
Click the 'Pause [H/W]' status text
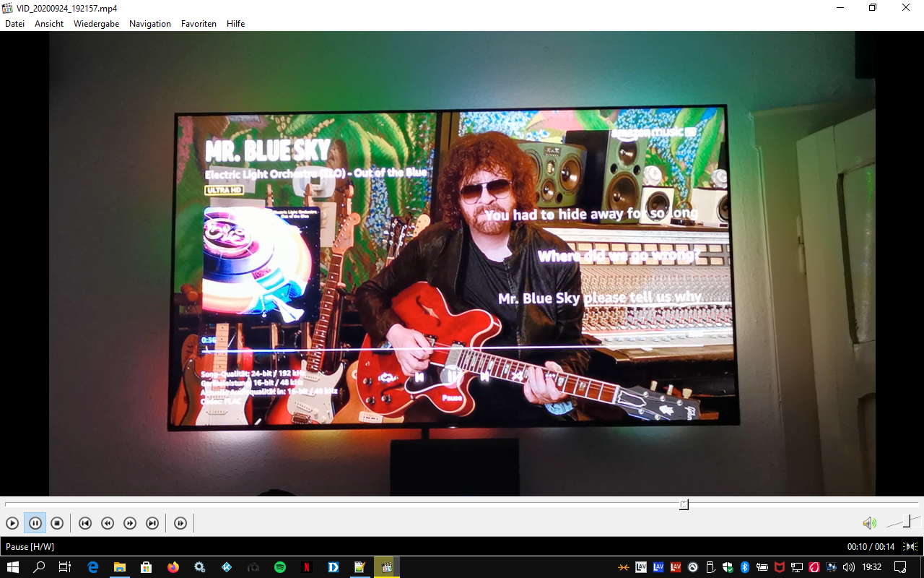(x=30, y=547)
